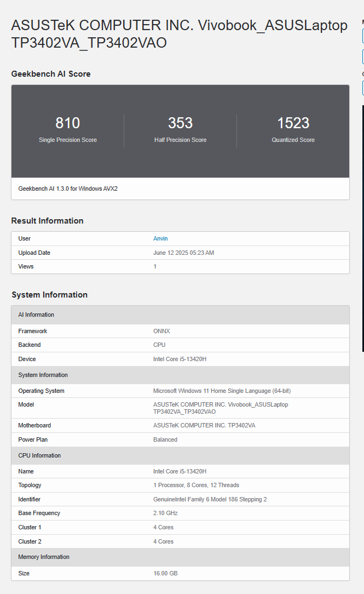
Task: Select the Views count value '1'
Action: click(155, 266)
